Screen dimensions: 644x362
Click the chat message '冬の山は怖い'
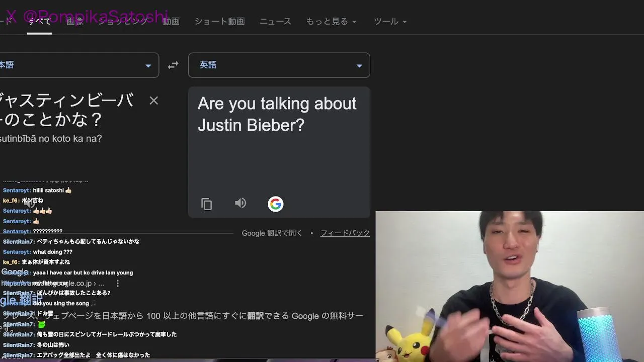click(x=53, y=345)
